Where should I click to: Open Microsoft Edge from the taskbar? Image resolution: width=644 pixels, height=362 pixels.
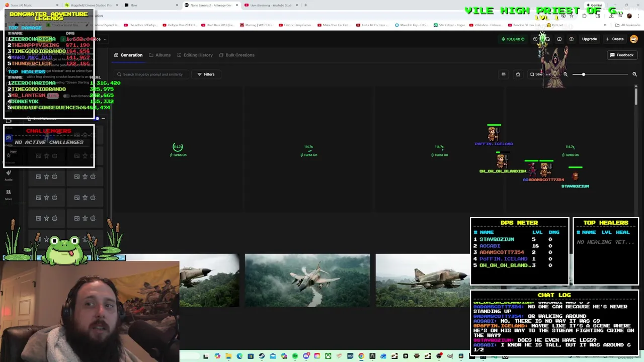point(239,356)
